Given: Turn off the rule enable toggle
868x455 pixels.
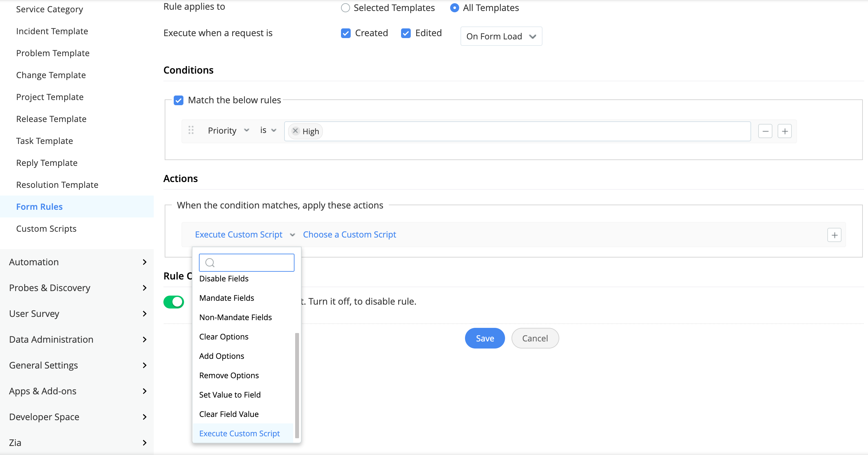Looking at the screenshot, I should [x=173, y=302].
